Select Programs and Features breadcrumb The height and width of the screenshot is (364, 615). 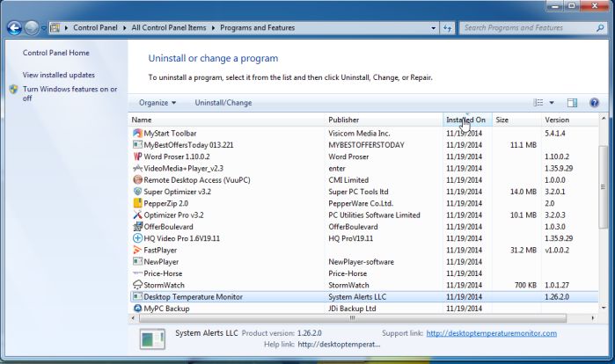coord(257,28)
